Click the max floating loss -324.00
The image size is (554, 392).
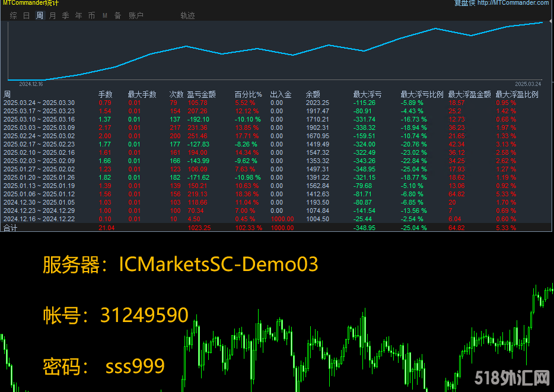[x=364, y=144]
